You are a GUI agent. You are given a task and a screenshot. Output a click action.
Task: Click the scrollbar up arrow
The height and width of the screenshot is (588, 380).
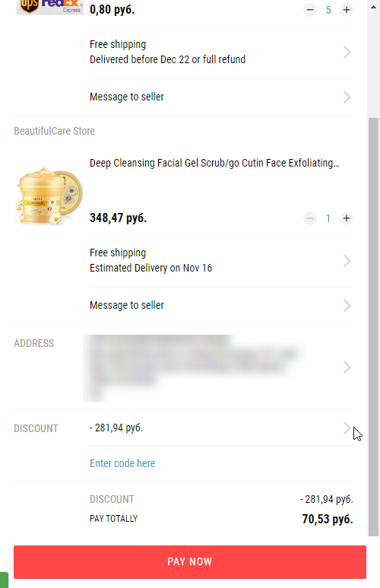click(x=374, y=7)
